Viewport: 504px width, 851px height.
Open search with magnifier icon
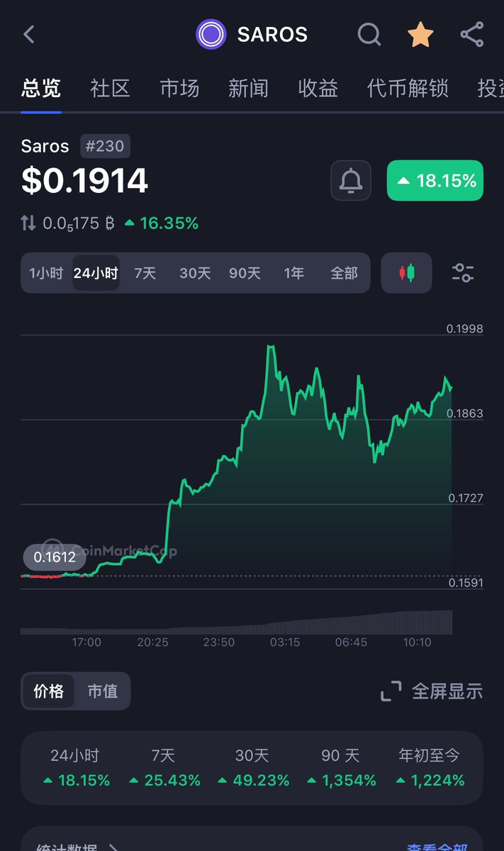point(369,34)
